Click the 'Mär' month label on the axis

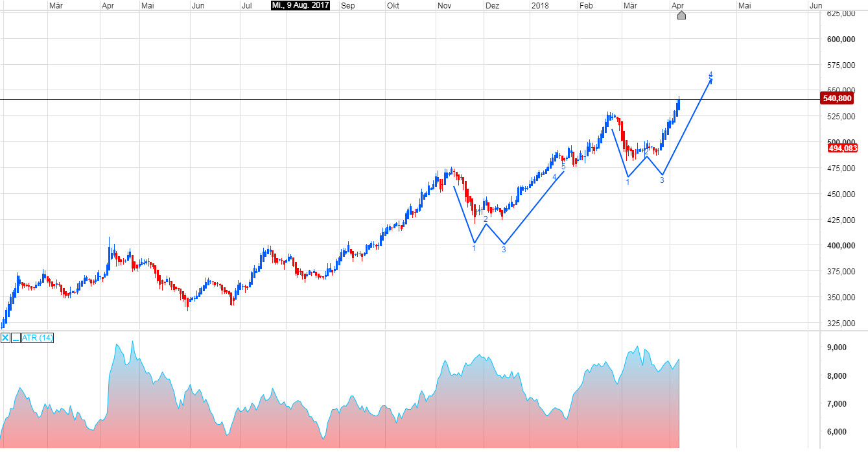[x=56, y=5]
